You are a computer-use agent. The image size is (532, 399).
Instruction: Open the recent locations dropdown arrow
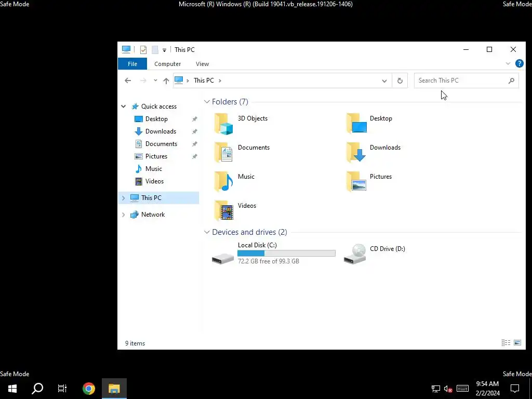[x=155, y=81]
